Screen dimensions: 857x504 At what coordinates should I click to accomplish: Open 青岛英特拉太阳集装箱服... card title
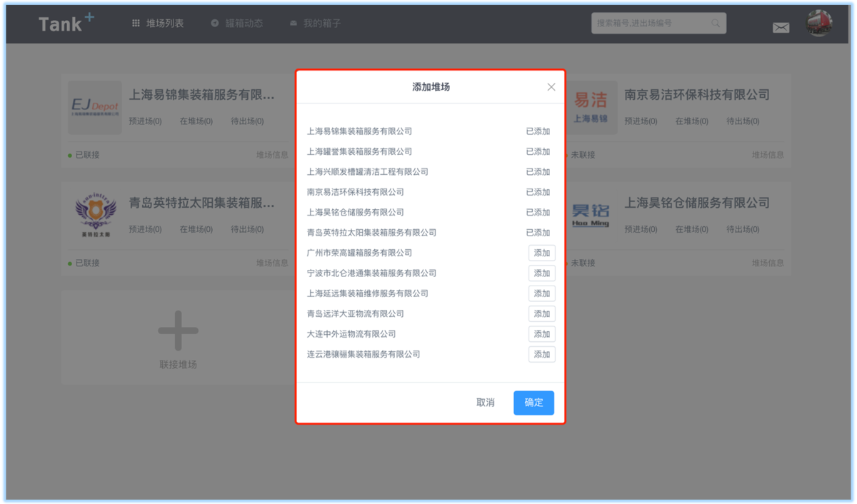(x=201, y=203)
